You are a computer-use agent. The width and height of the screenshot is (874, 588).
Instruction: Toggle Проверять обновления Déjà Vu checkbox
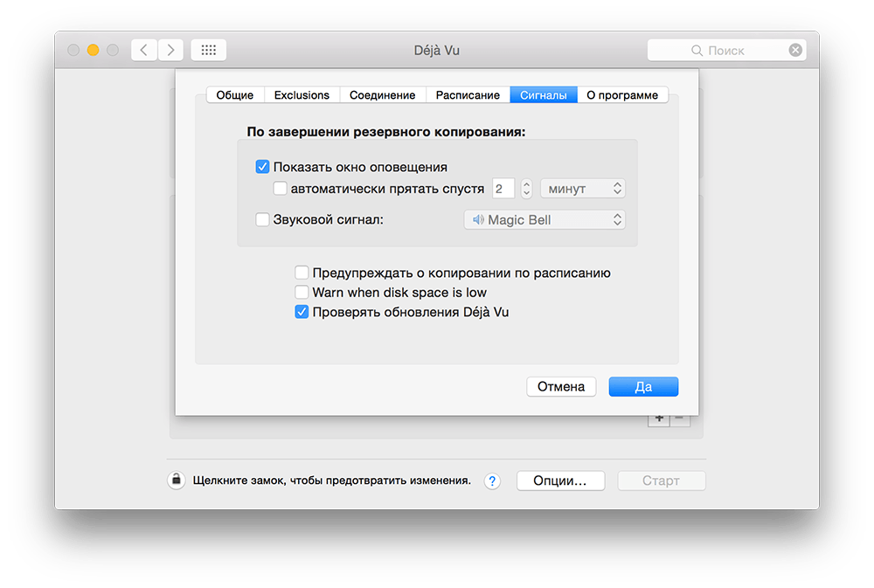(302, 312)
